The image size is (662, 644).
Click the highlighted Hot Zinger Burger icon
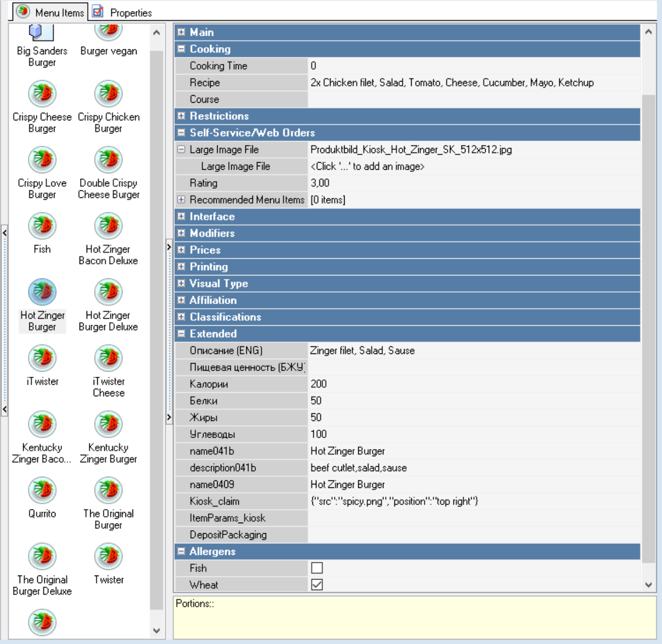click(42, 292)
